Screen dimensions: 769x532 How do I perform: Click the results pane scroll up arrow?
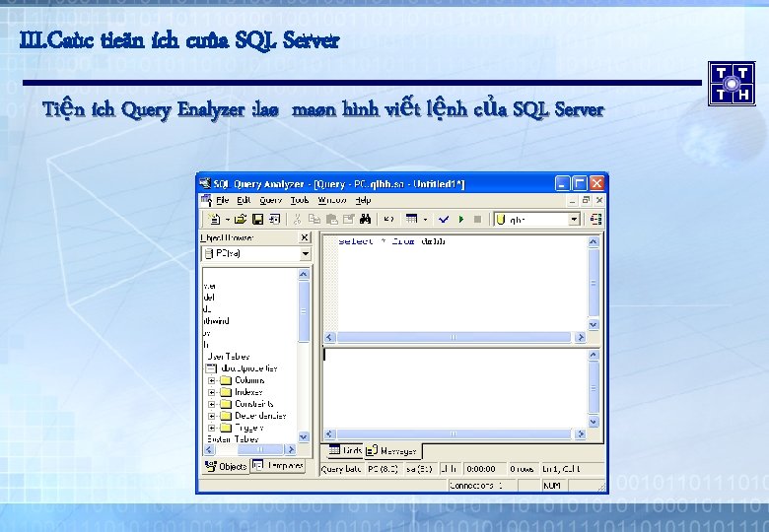(x=594, y=355)
